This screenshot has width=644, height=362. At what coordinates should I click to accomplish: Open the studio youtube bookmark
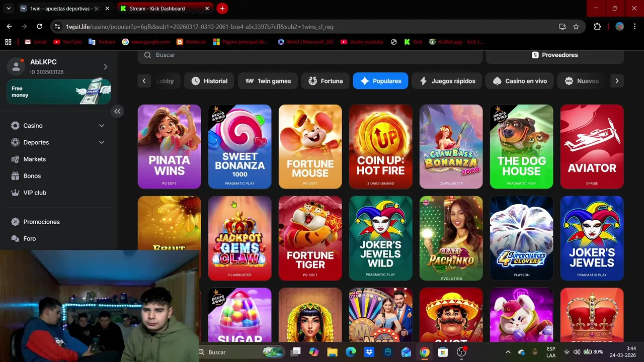(362, 42)
